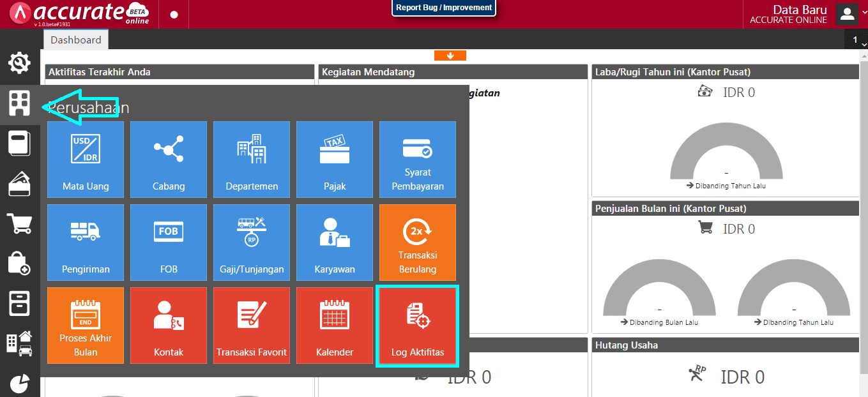Viewport: 868px width, 397px height.
Task: Select the Pengiriman shipping icon
Action: (x=85, y=243)
